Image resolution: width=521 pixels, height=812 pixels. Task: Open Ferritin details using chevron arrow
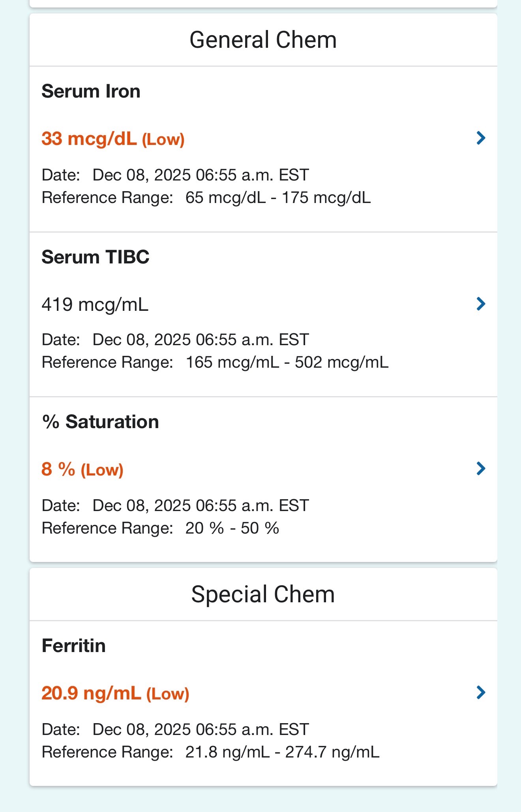pyautogui.click(x=480, y=692)
